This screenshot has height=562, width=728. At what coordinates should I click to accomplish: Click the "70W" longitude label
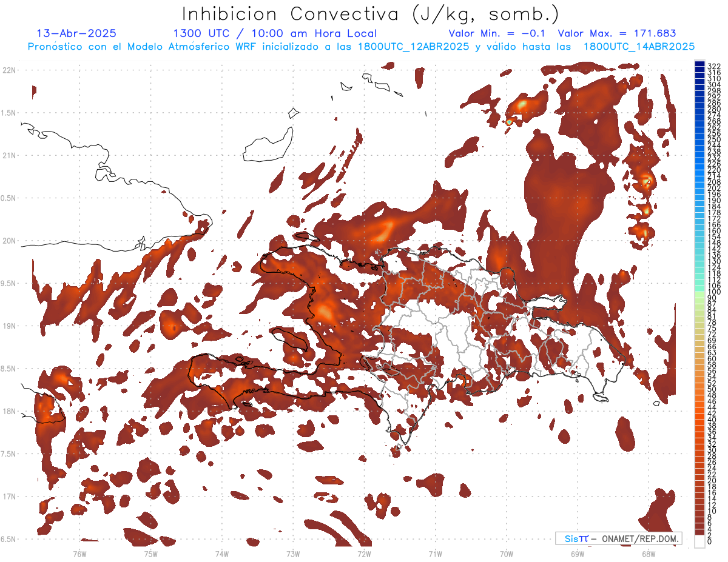(x=506, y=554)
